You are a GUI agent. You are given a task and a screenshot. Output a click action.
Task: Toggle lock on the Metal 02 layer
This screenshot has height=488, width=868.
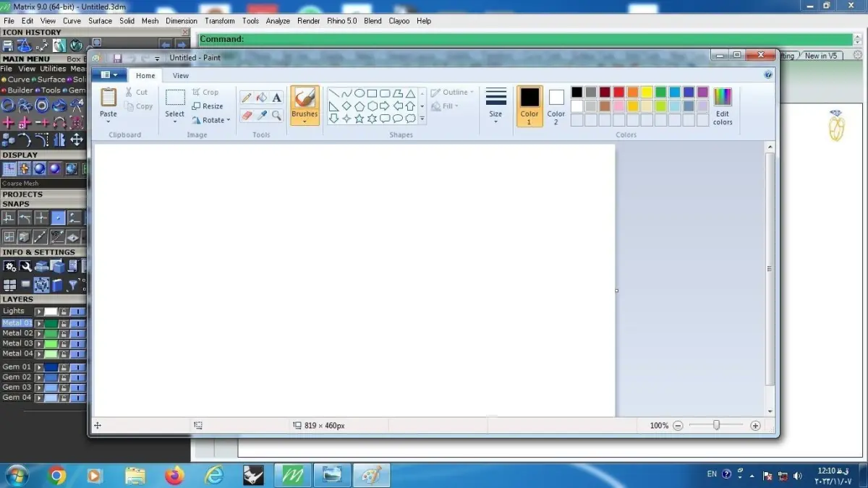[64, 333]
